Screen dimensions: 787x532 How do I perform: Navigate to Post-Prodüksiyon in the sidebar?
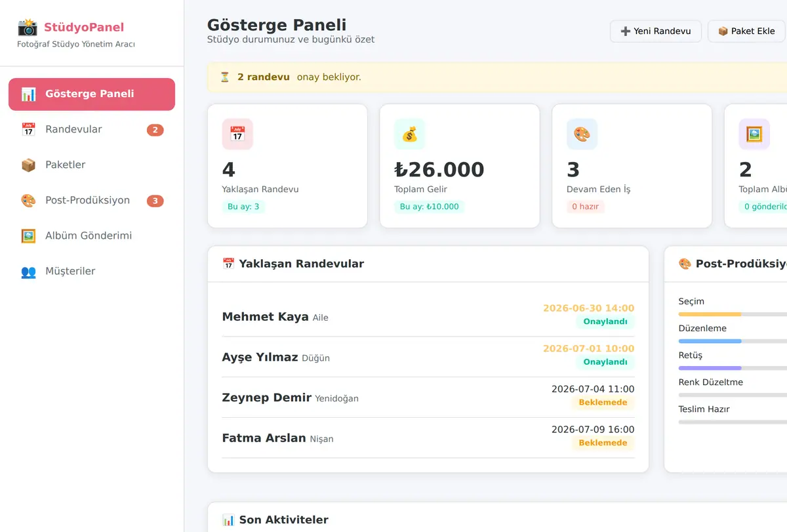[x=92, y=200]
